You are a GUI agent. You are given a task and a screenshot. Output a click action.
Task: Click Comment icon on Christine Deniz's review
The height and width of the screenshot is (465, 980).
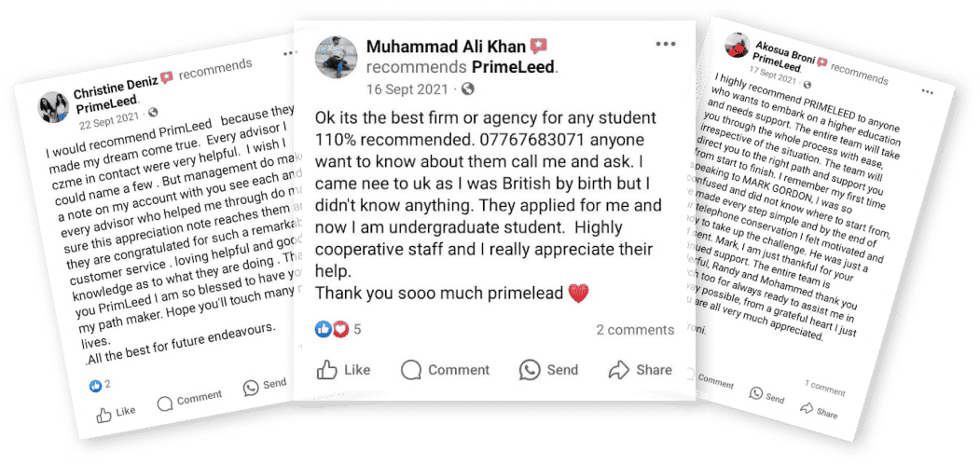(x=165, y=402)
